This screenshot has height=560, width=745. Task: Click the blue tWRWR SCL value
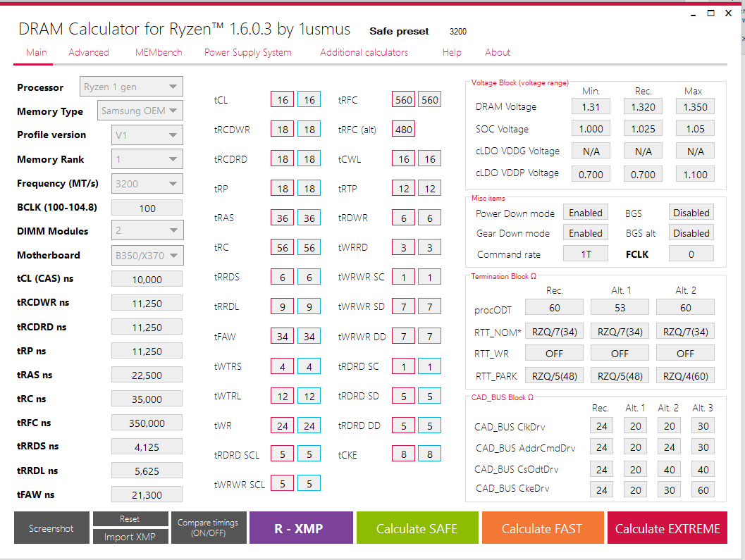tap(309, 483)
